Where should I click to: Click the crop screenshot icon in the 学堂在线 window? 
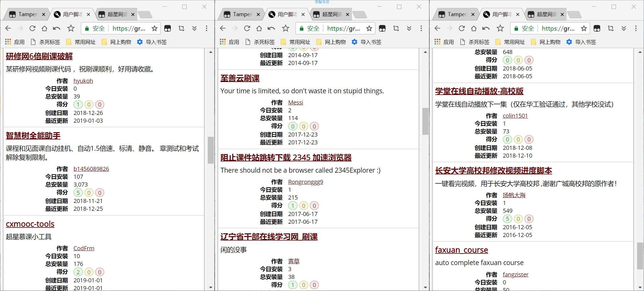point(611,28)
